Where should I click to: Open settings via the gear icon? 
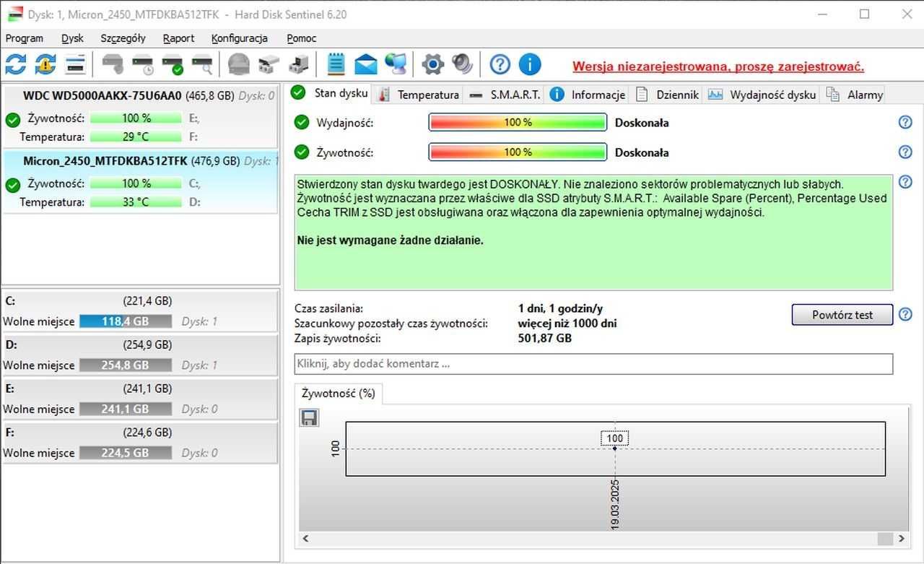tap(432, 64)
